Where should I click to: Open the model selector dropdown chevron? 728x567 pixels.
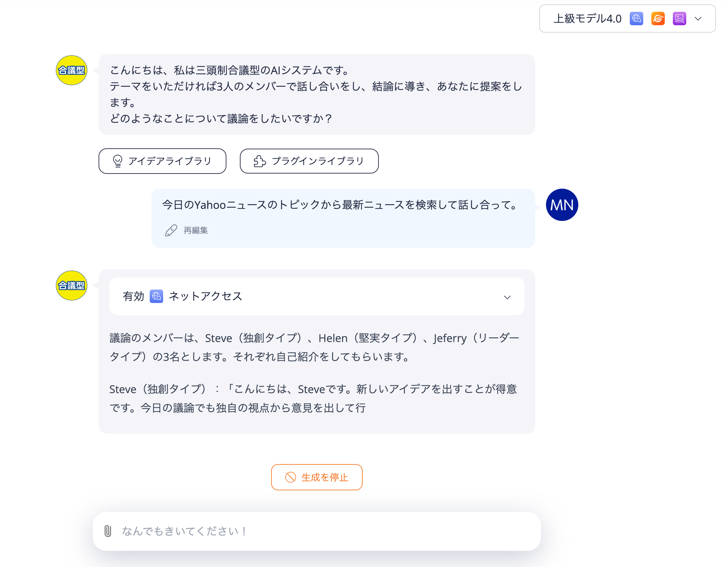coord(698,19)
